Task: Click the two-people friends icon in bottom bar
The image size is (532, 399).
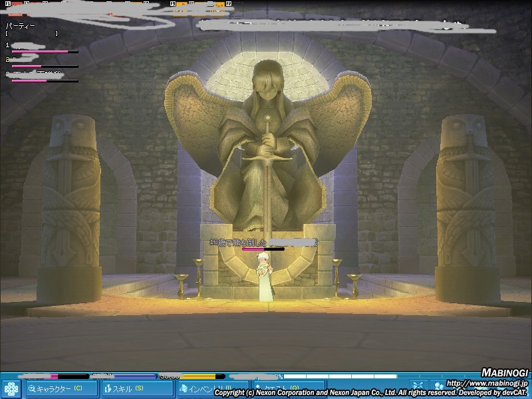Action: tap(439, 386)
